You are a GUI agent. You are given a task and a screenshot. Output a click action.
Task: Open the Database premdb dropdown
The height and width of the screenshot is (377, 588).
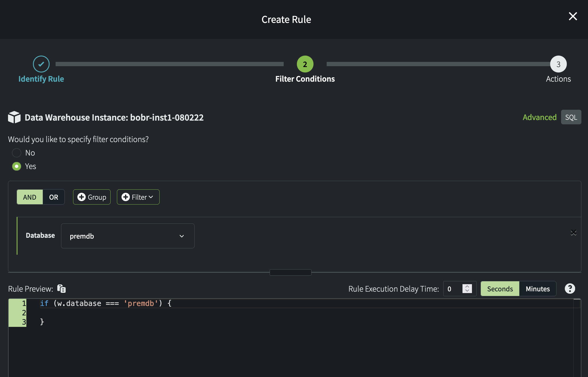click(x=128, y=236)
